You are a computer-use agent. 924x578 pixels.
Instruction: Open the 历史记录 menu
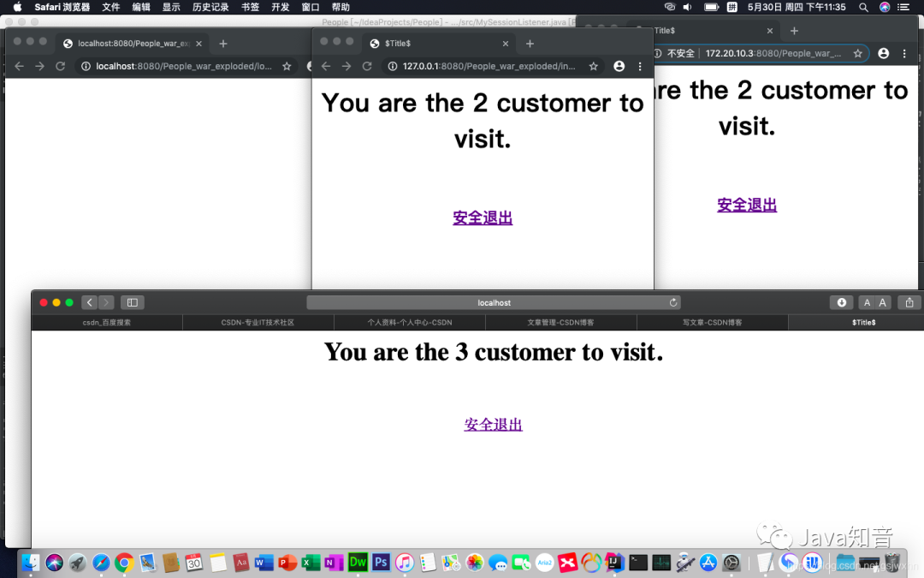(210, 7)
